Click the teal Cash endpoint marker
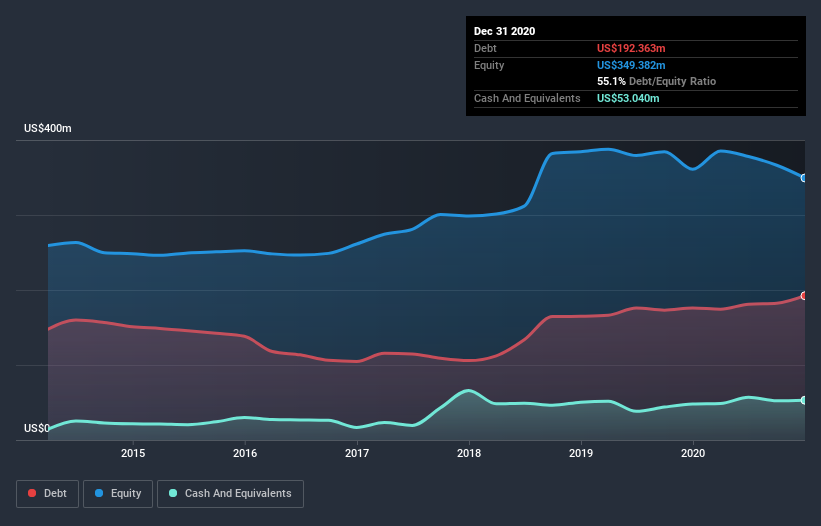Screen dimensions: 821x526 pos(804,400)
